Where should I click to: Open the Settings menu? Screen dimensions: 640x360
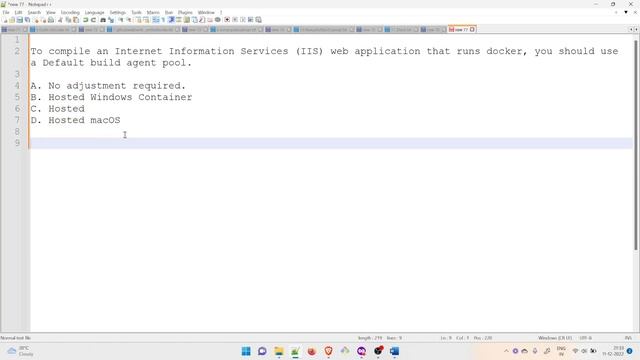pos(118,13)
